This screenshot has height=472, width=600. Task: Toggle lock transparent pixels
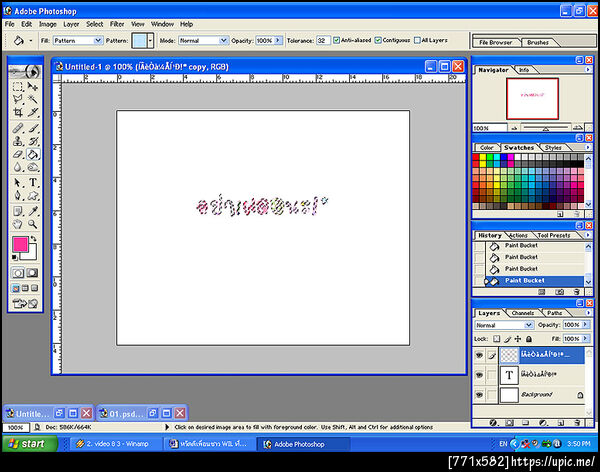[x=496, y=339]
